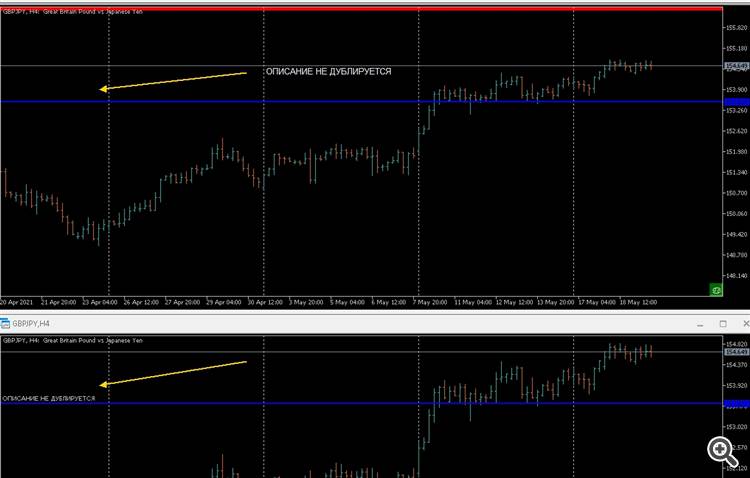The image size is (750, 478).
Task: Click the 155.820 price label
Action: [x=736, y=28]
